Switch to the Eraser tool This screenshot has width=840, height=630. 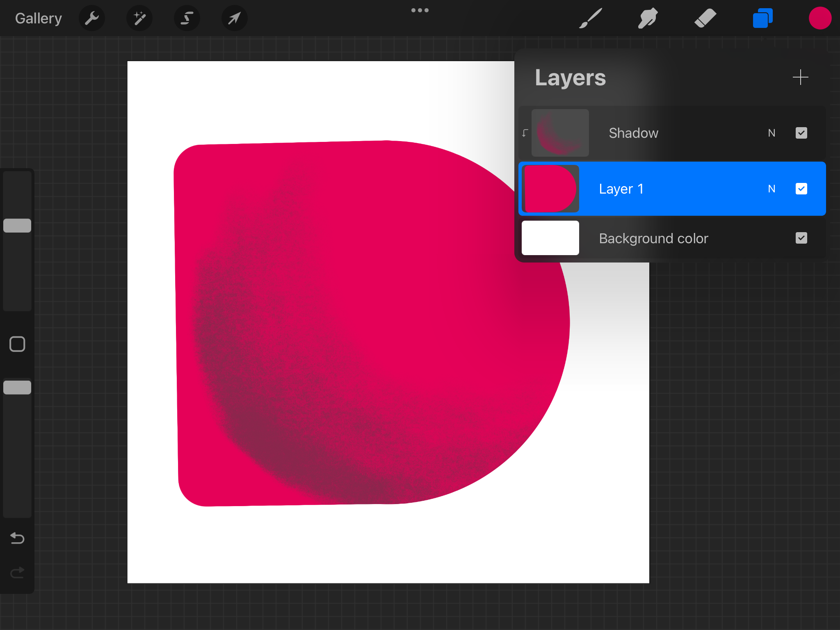coord(705,18)
